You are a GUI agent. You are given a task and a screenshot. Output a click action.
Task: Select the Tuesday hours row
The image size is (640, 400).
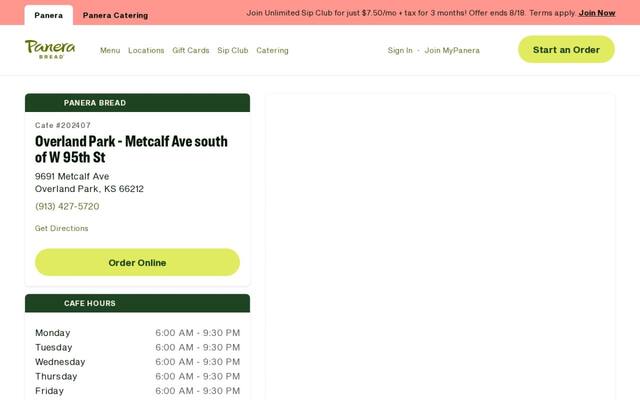[x=138, y=347]
